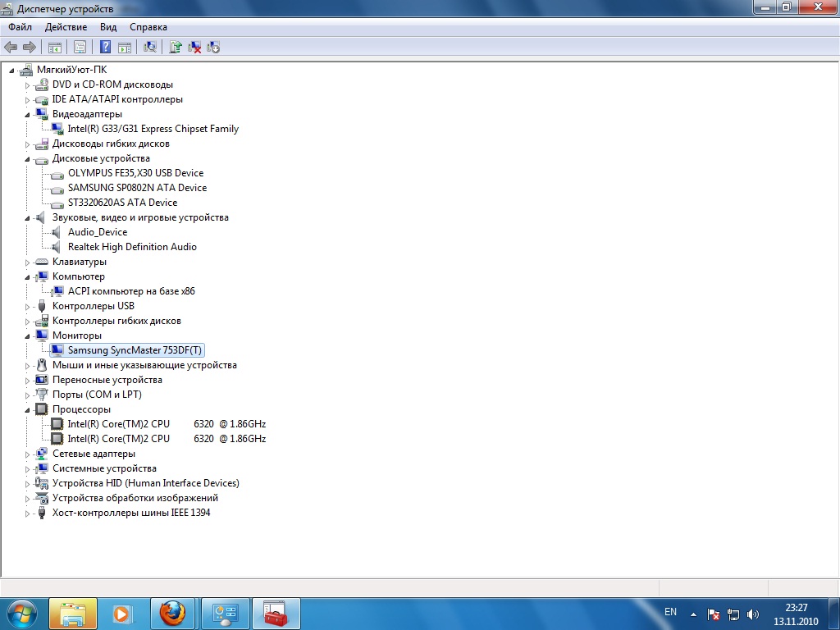Click Realtek High Definition Audio speaker icon
The image size is (840, 630).
pos(57,247)
